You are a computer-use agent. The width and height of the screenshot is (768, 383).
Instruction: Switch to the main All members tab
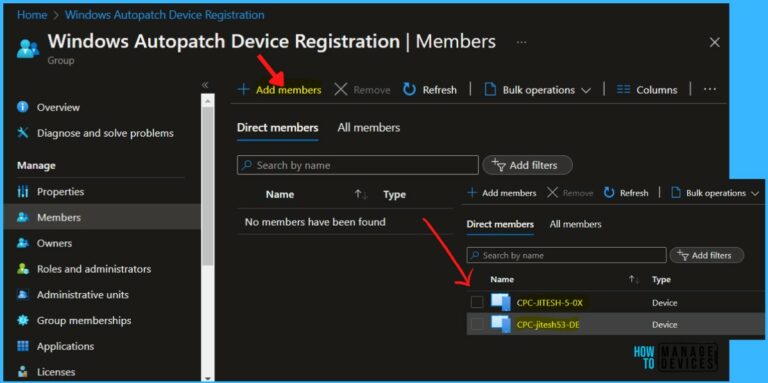[x=368, y=128]
